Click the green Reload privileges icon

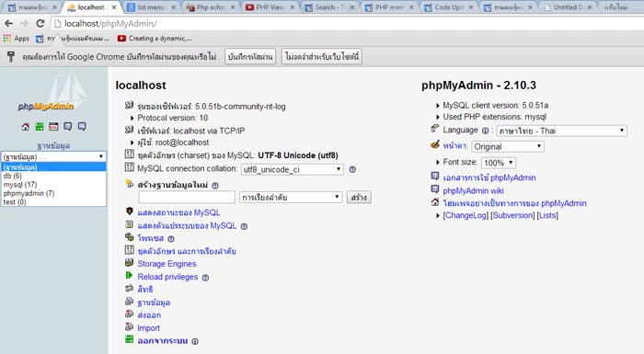click(x=130, y=276)
